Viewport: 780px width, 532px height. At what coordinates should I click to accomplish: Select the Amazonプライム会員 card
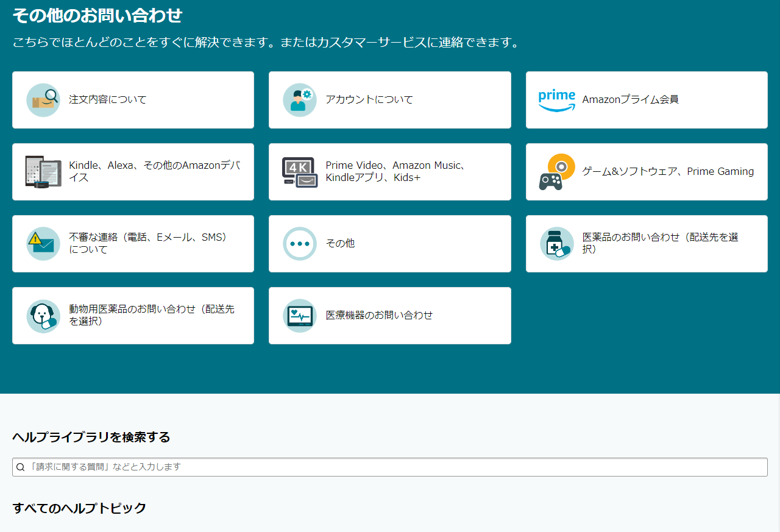pos(647,100)
